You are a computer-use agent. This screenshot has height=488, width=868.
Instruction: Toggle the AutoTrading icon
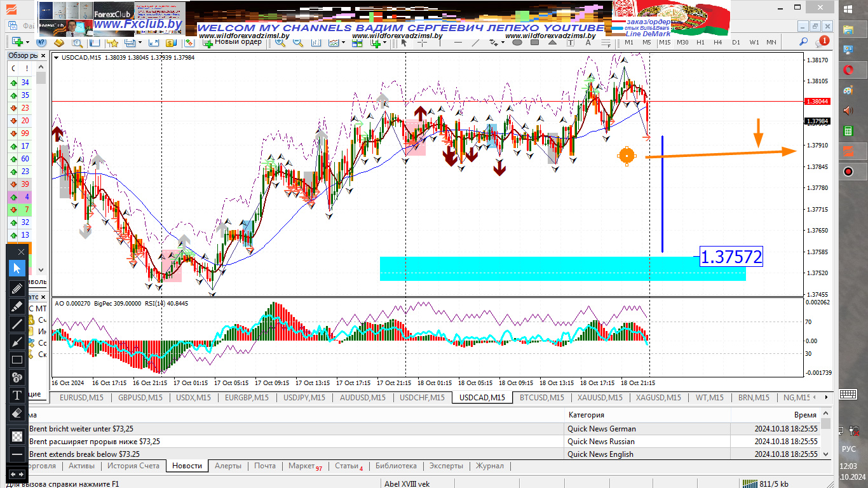pyautogui.click(x=189, y=43)
